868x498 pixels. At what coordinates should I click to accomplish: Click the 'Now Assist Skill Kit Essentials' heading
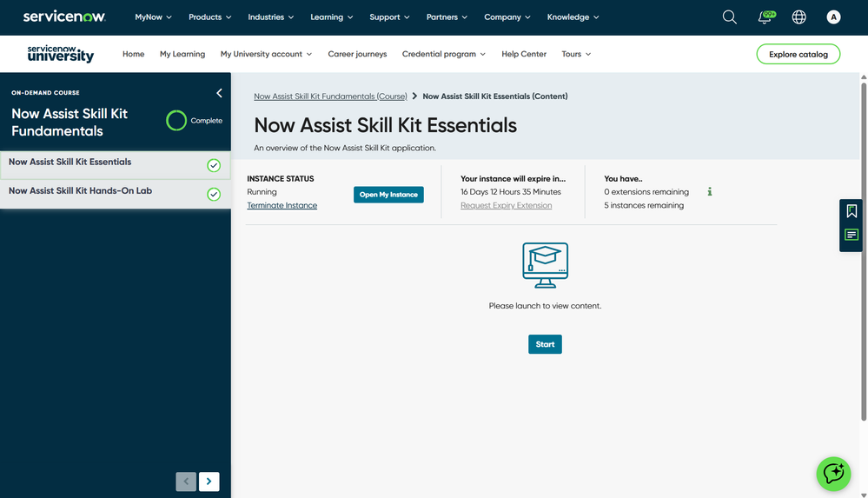pyautogui.click(x=385, y=125)
